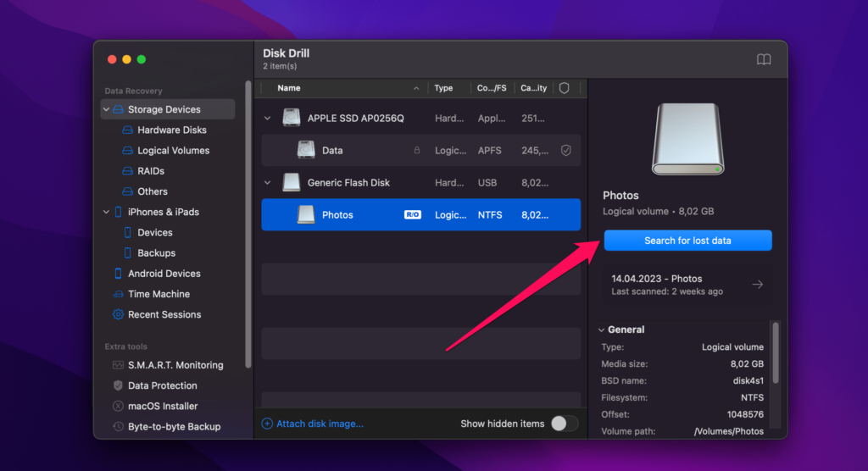Collapse the General info section
The height and width of the screenshot is (471, 868).
coord(601,330)
